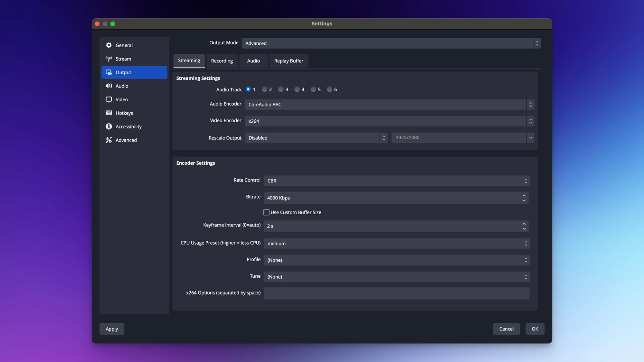Open Accessibility settings via its icon

(109, 126)
